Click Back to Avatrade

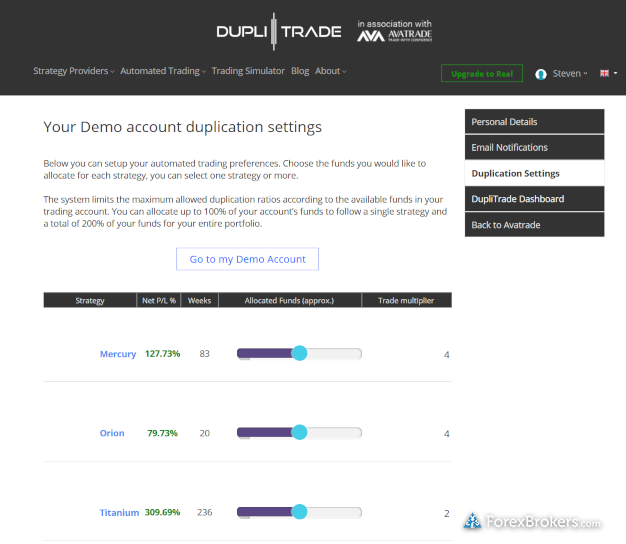pyautogui.click(x=534, y=225)
